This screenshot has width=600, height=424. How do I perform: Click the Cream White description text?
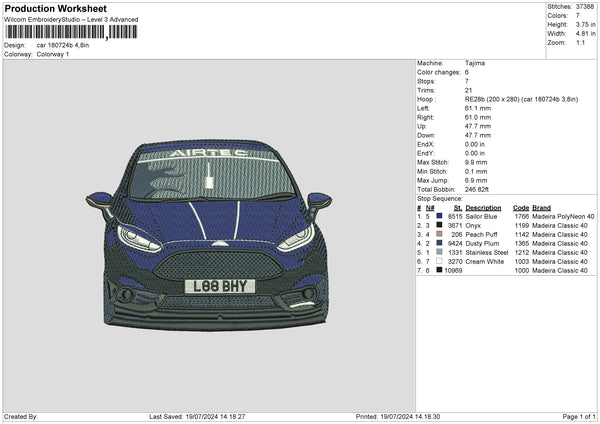(x=484, y=262)
